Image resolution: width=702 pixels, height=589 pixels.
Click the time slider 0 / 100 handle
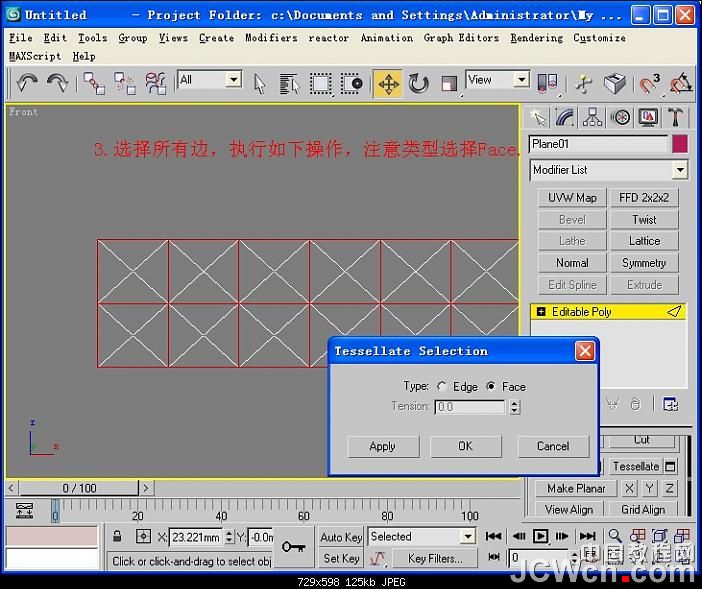[79, 488]
